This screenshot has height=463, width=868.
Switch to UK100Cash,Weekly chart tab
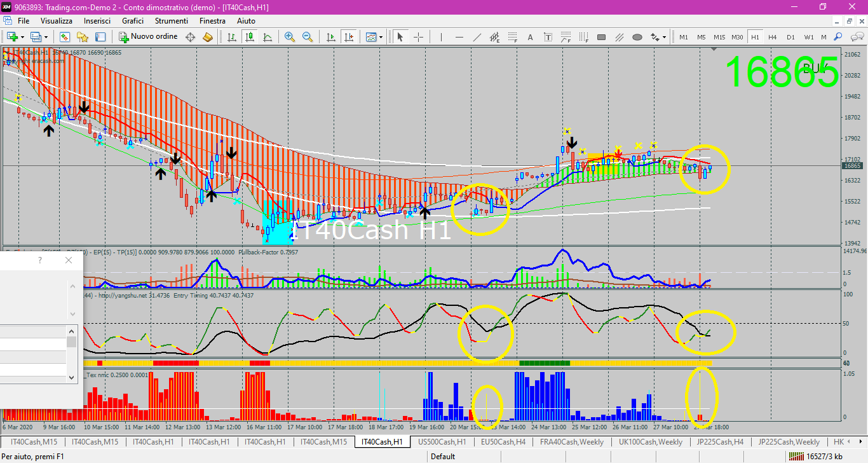pyautogui.click(x=650, y=441)
